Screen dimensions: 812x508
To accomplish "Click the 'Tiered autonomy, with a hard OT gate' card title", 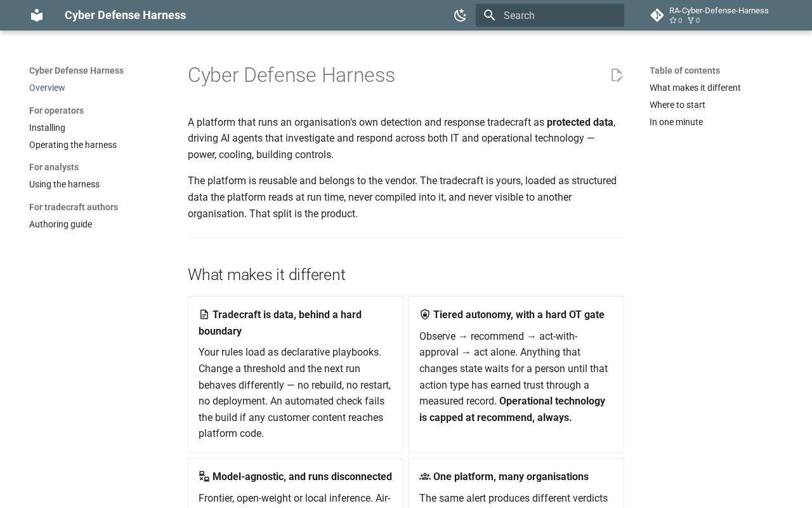I will pyautogui.click(x=519, y=314).
